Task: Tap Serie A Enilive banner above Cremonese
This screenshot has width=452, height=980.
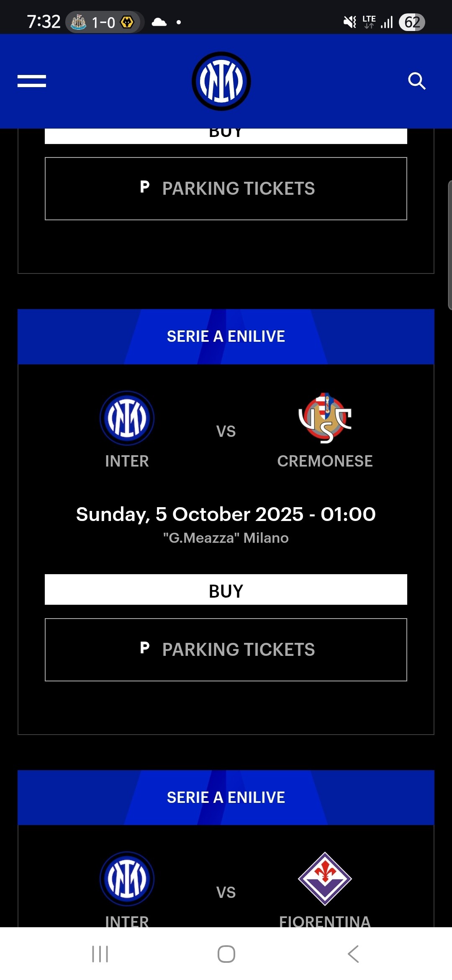Action: (x=226, y=337)
